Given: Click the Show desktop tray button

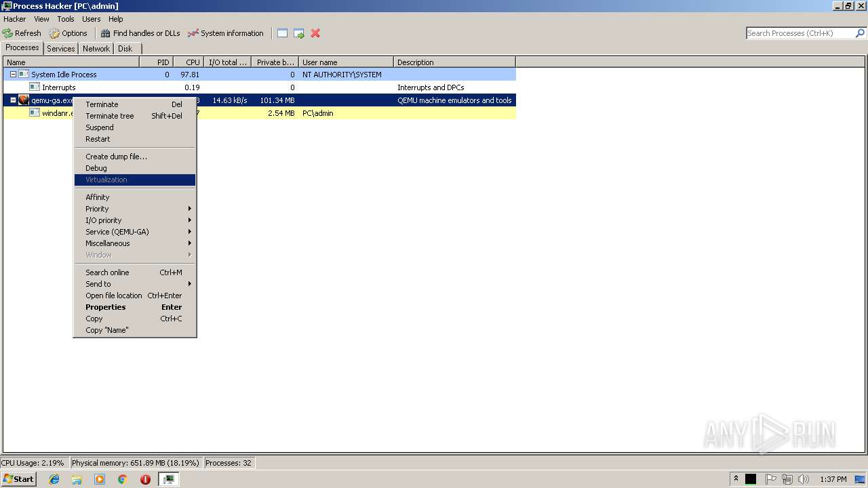Looking at the screenshot, I should click(860, 479).
